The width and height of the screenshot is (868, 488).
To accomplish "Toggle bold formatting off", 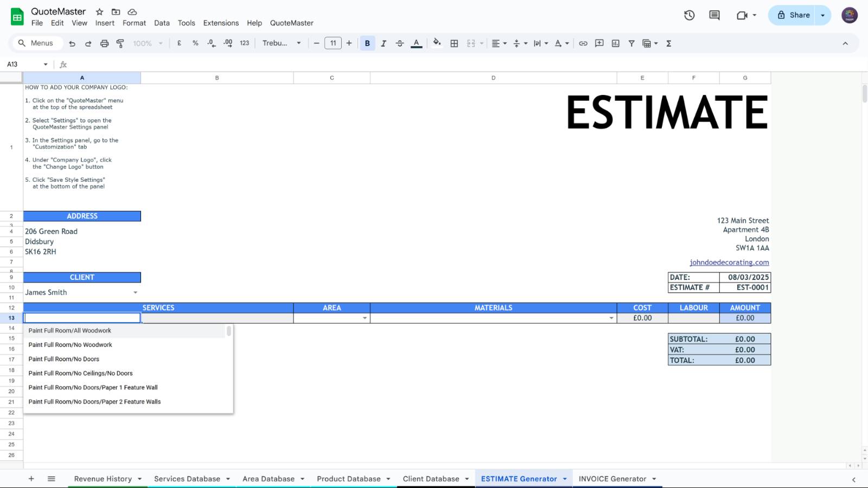I will (x=368, y=43).
